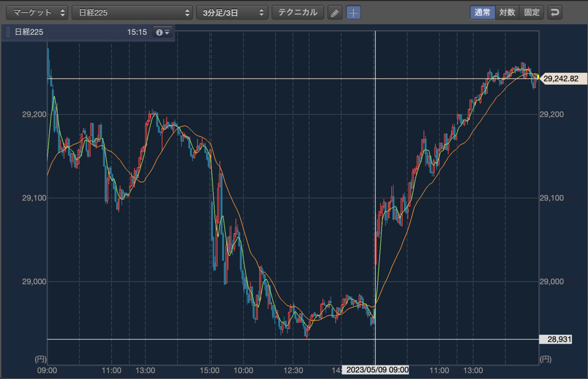The image size is (588, 379).
Task: Toggle the crosshair cursor icon
Action: (353, 13)
